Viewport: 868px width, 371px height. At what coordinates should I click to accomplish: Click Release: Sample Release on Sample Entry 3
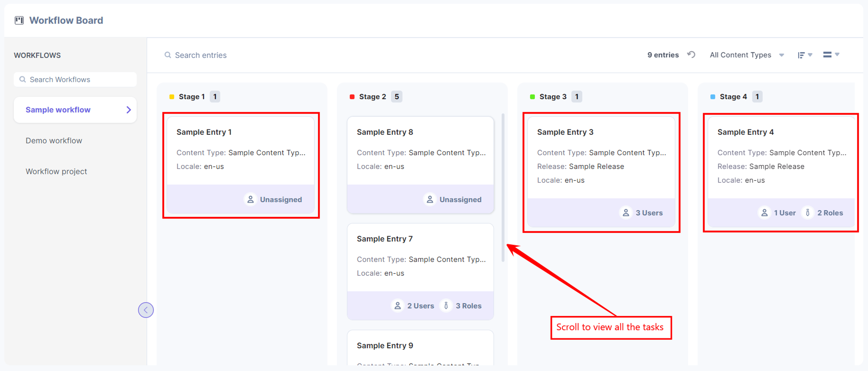(580, 166)
